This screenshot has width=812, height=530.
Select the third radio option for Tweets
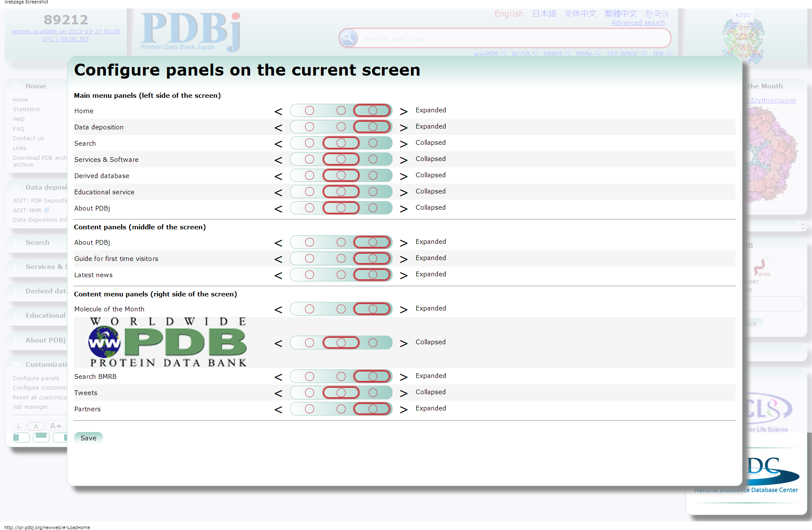coord(373,392)
